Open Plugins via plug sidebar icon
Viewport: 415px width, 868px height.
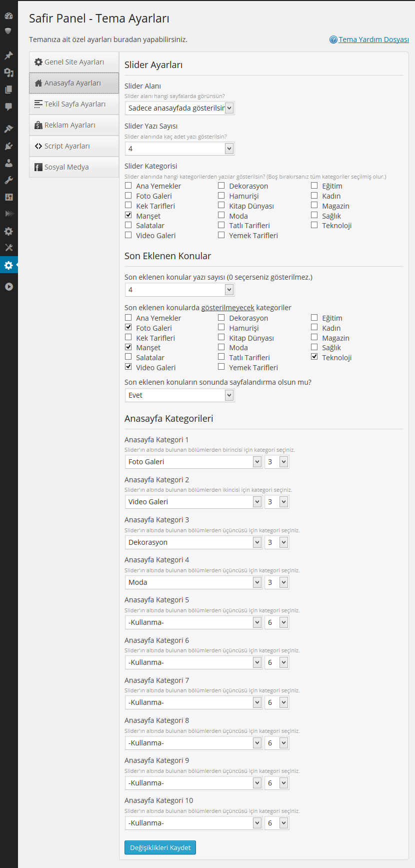click(x=8, y=146)
